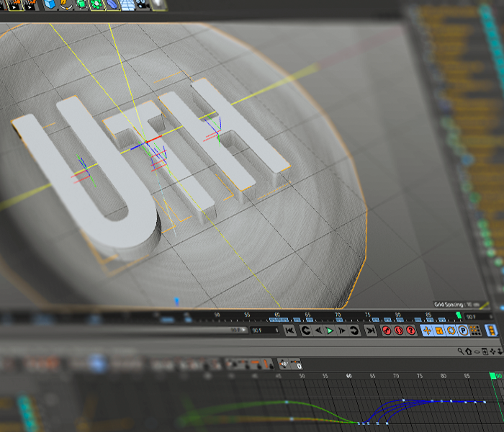504x432 pixels.
Task: Click the home icon above the F-Curve panel
Action: [x=469, y=351]
